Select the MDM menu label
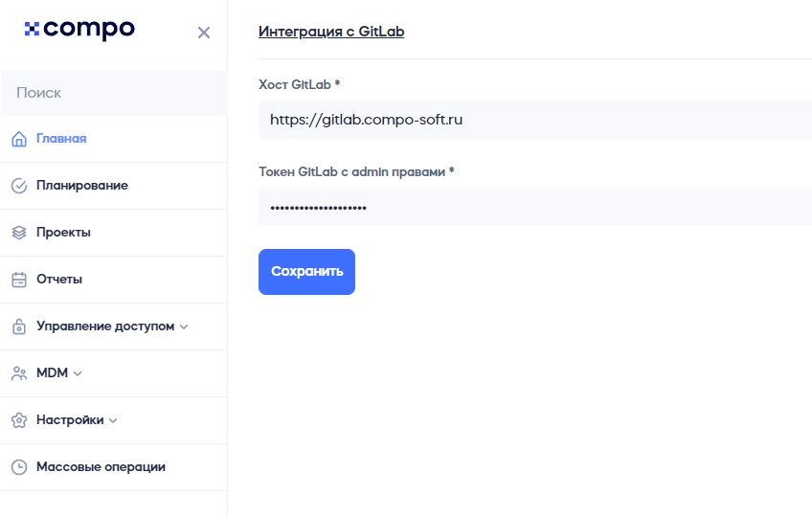The height and width of the screenshot is (518, 812). point(52,373)
